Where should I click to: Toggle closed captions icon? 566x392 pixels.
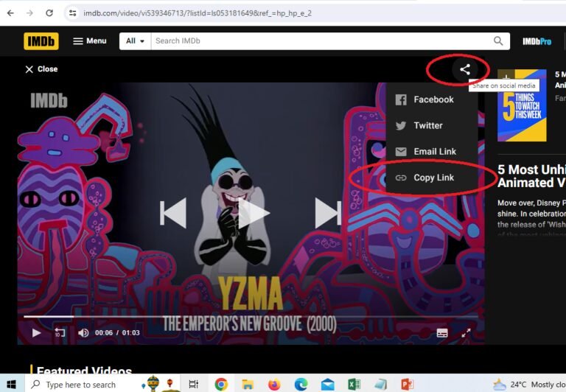[x=442, y=333]
